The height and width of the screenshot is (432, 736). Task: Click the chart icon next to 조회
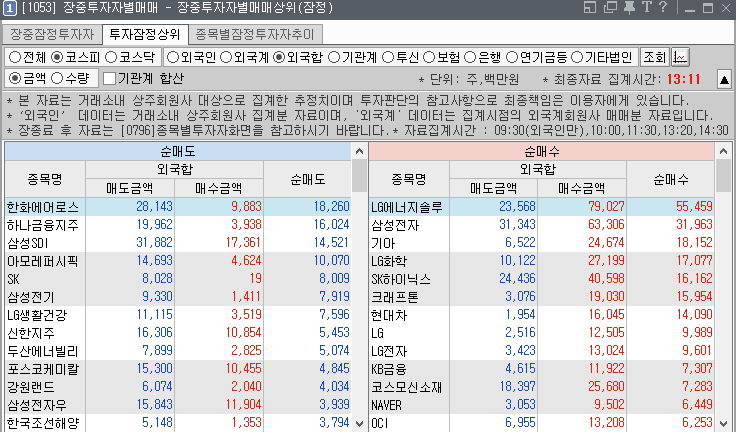[x=682, y=57]
